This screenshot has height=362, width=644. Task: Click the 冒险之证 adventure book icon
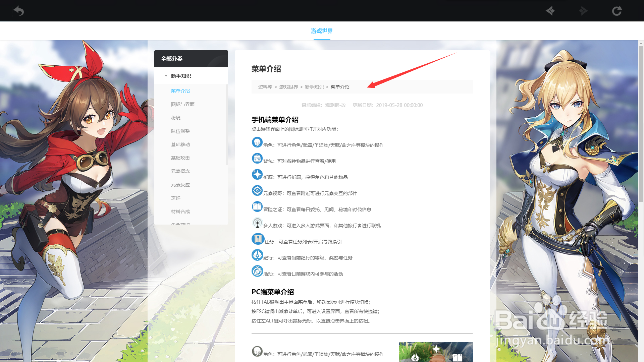257,206
